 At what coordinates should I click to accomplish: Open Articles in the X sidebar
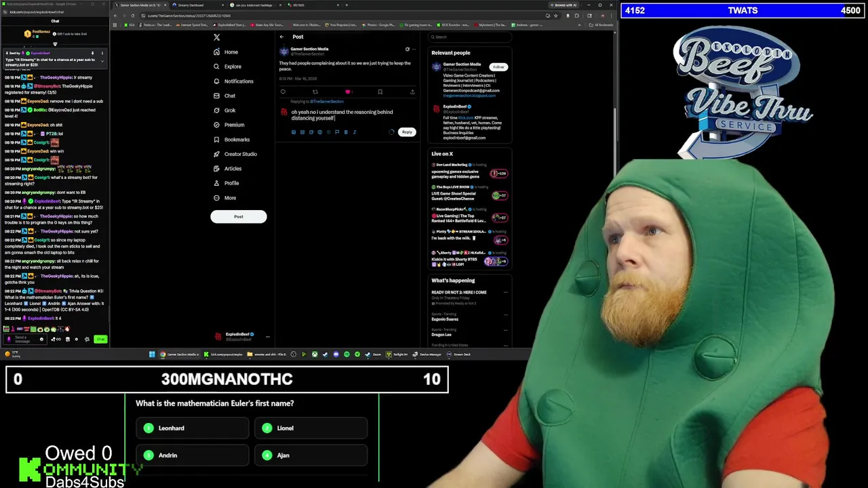tap(226, 169)
